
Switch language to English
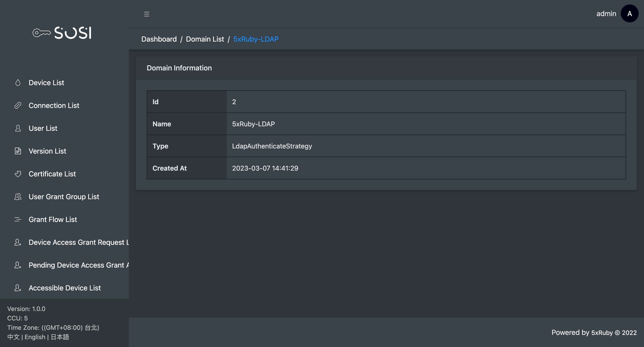pyautogui.click(x=35, y=337)
